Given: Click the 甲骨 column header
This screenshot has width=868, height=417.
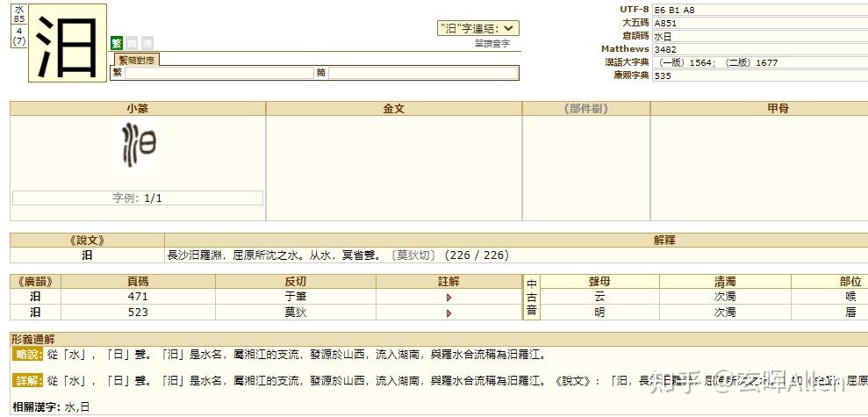Looking at the screenshot, I should pos(778,109).
